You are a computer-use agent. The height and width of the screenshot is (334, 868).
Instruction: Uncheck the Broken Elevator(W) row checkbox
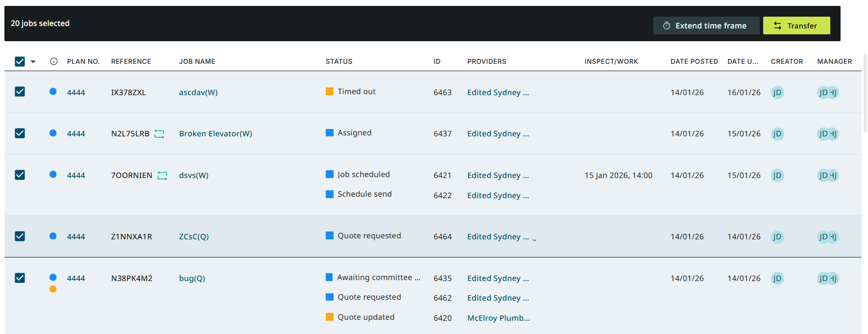20,133
